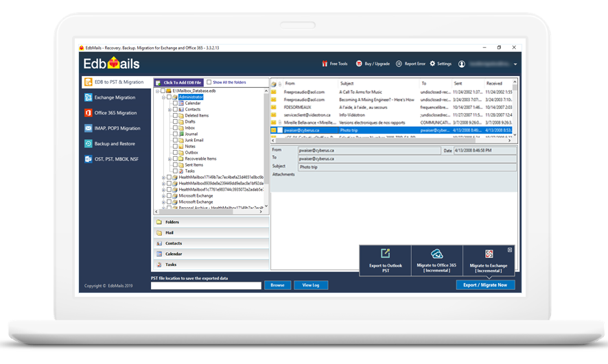Open the Contacts panel tab
The height and width of the screenshot is (364, 608).
pos(211,243)
